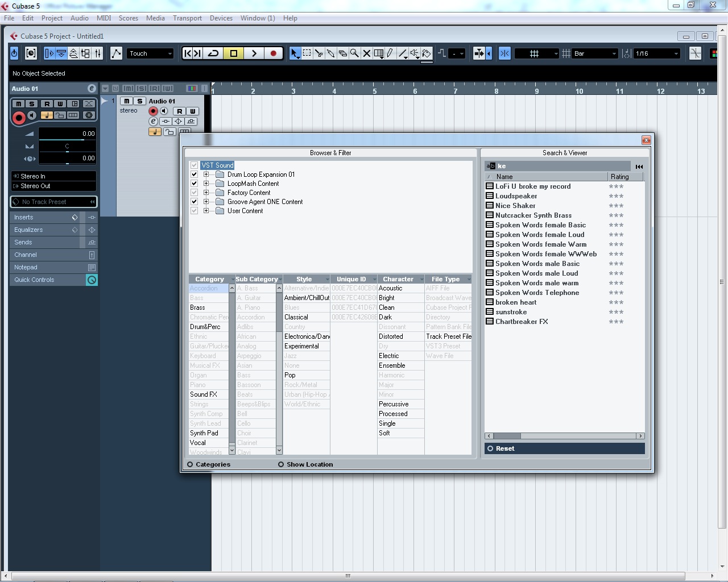Open the File Type column dropdown

click(469, 279)
